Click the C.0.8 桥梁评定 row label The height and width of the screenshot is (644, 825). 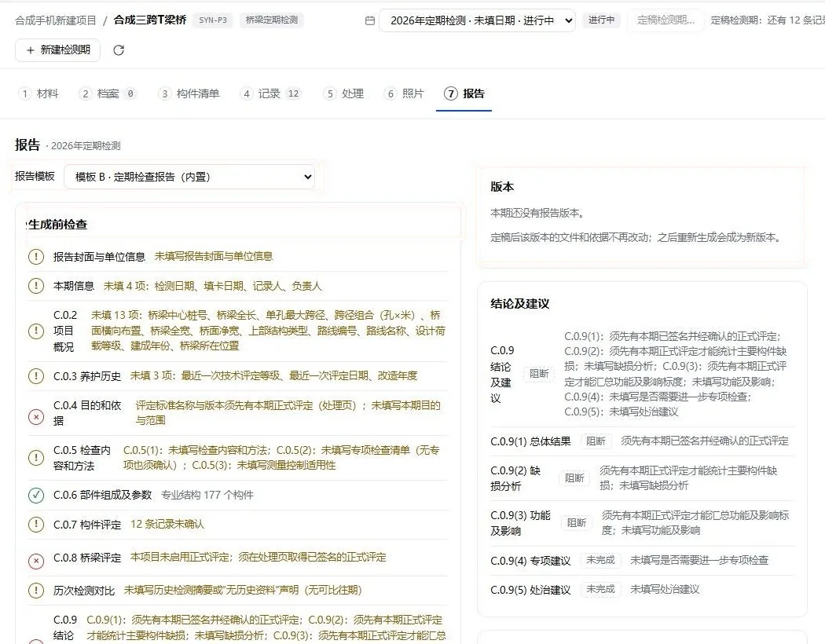86,558
